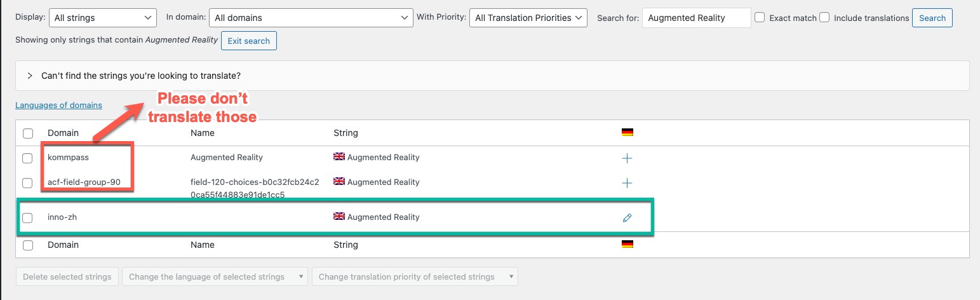This screenshot has height=300, width=980.
Task: Click the UK flag in the acf-field-group-90 row
Action: coord(339,182)
